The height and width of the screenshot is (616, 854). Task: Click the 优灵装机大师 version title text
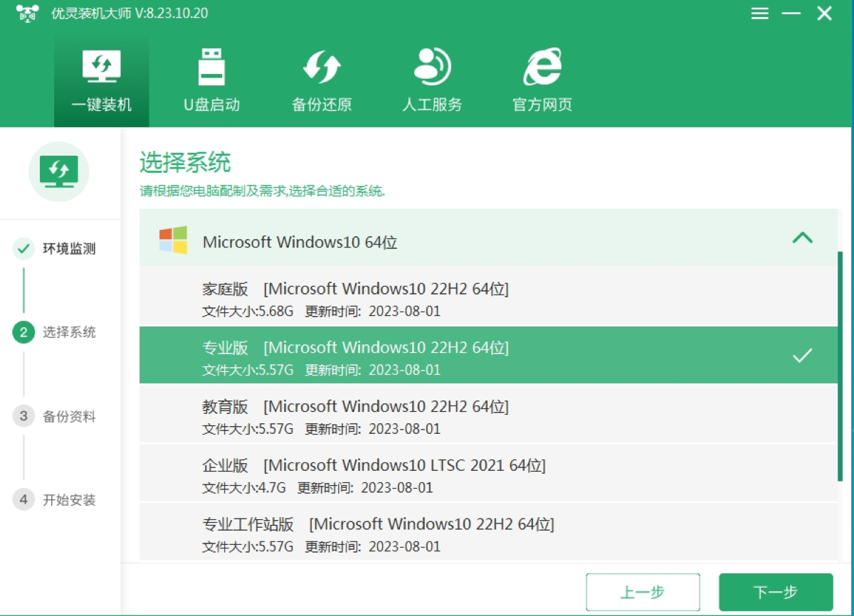(x=130, y=14)
